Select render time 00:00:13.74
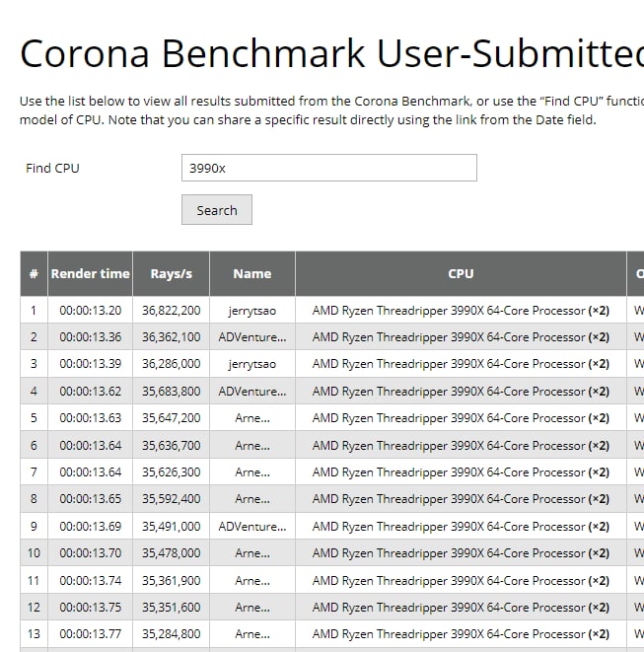Image resolution: width=644 pixels, height=652 pixels. click(x=90, y=580)
